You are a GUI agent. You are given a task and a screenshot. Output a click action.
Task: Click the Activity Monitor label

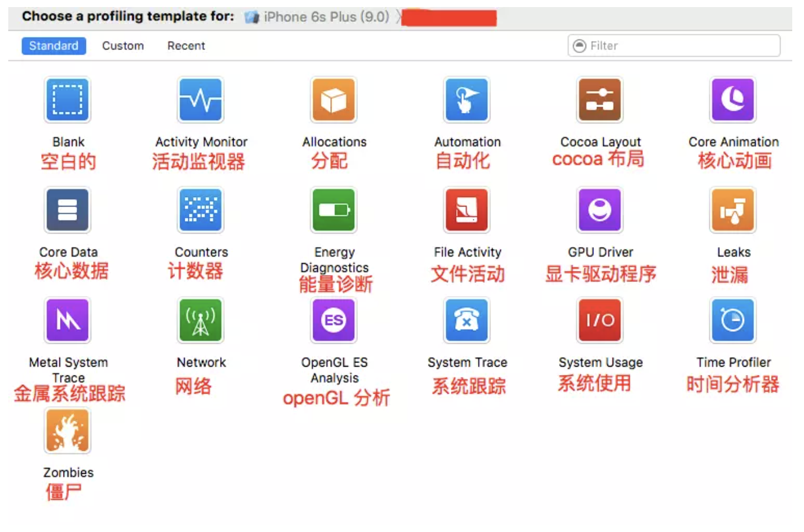[x=201, y=142]
